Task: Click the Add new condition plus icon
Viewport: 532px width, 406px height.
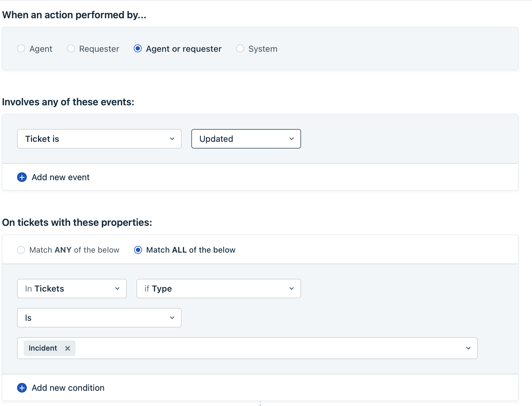Action: pos(22,388)
